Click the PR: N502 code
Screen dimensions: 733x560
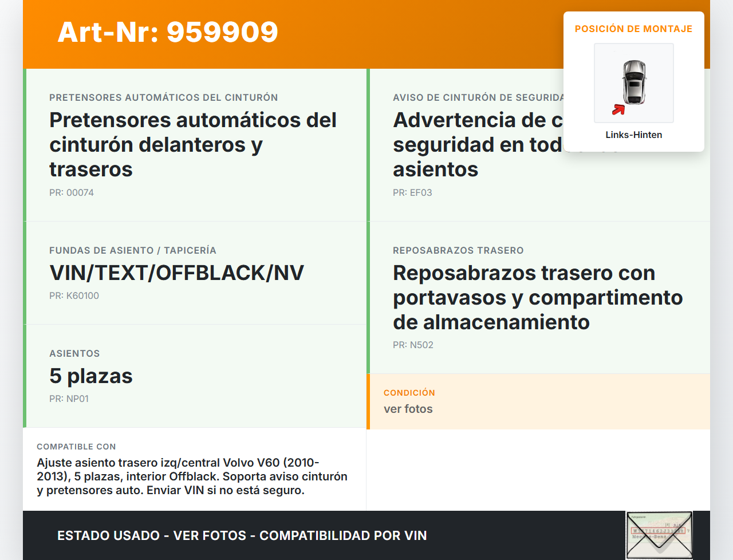[413, 345]
